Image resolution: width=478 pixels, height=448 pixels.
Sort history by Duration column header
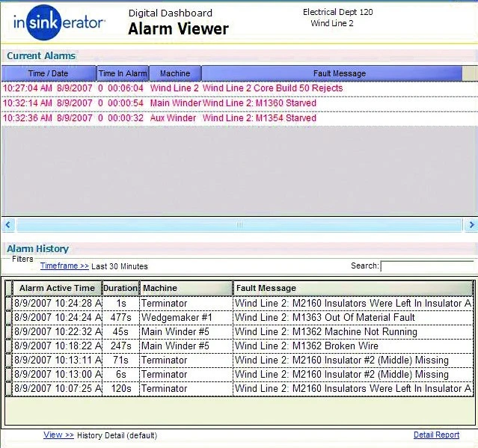coord(120,288)
